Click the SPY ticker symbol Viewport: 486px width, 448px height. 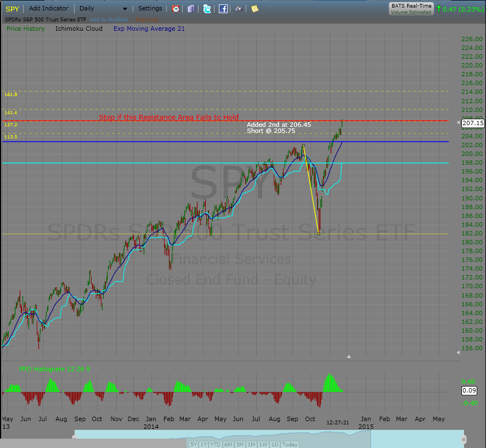(13, 9)
